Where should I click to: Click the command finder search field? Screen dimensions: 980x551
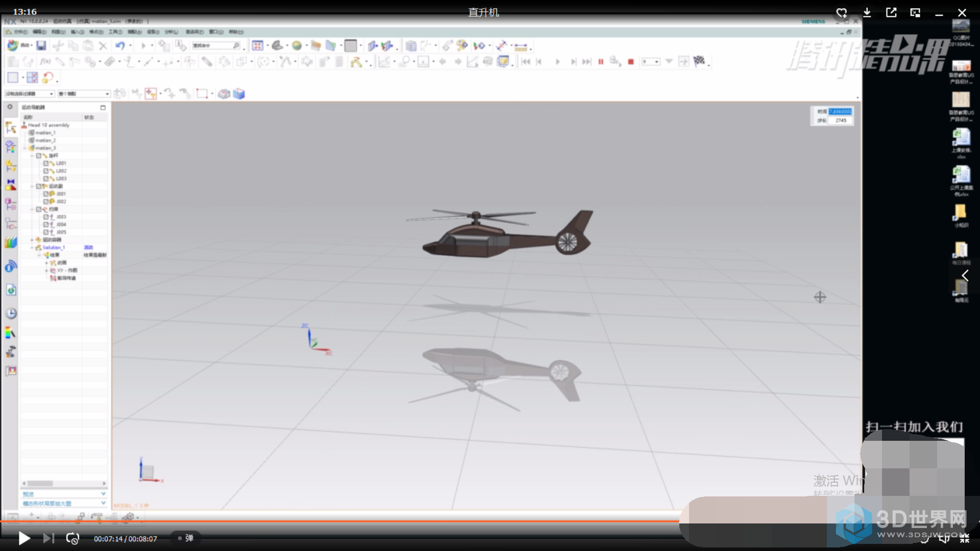(x=215, y=46)
